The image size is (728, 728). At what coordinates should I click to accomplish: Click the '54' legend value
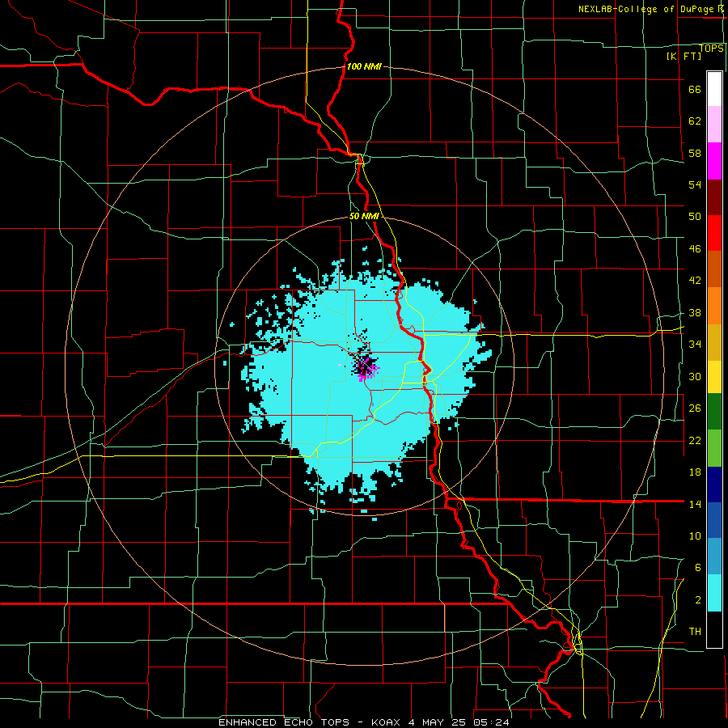tap(695, 184)
